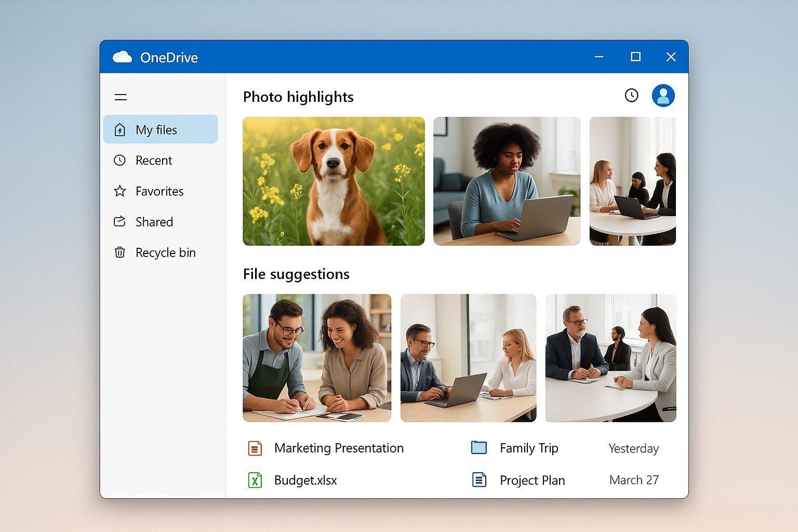Open the recent activity clock icon

coord(631,96)
